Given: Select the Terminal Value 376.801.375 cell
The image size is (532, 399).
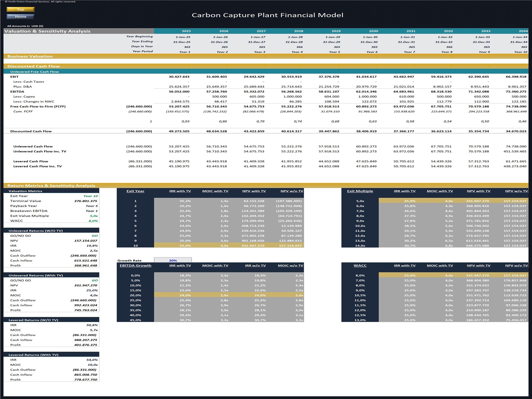Looking at the screenshot, I should point(86,201).
